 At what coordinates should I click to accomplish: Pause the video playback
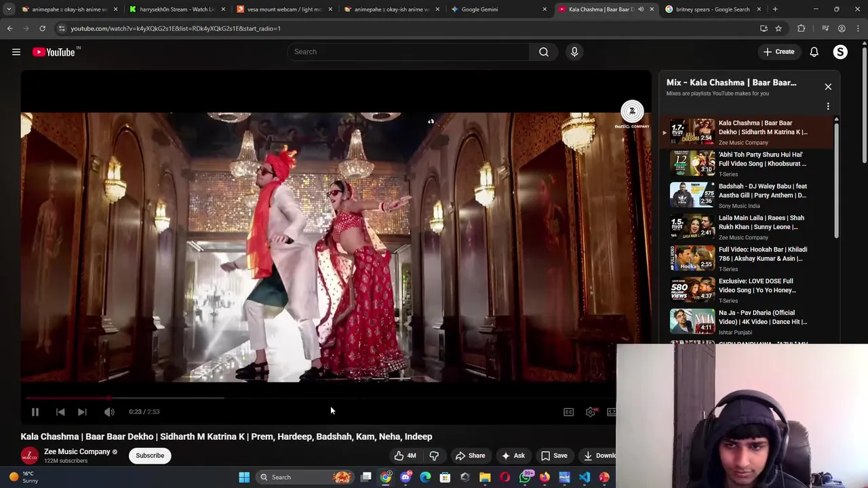coord(35,411)
